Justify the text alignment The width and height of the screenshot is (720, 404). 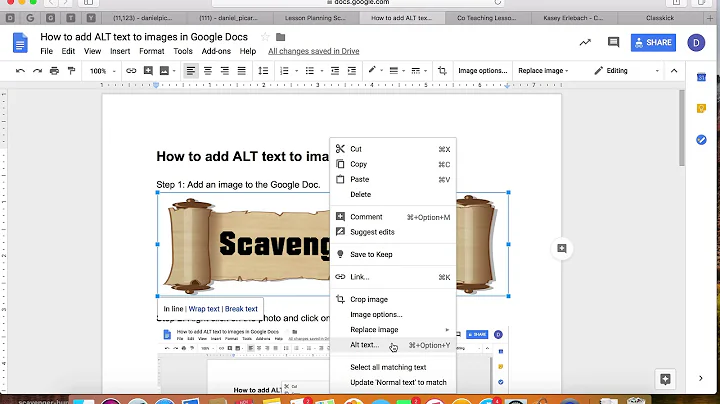pyautogui.click(x=242, y=71)
